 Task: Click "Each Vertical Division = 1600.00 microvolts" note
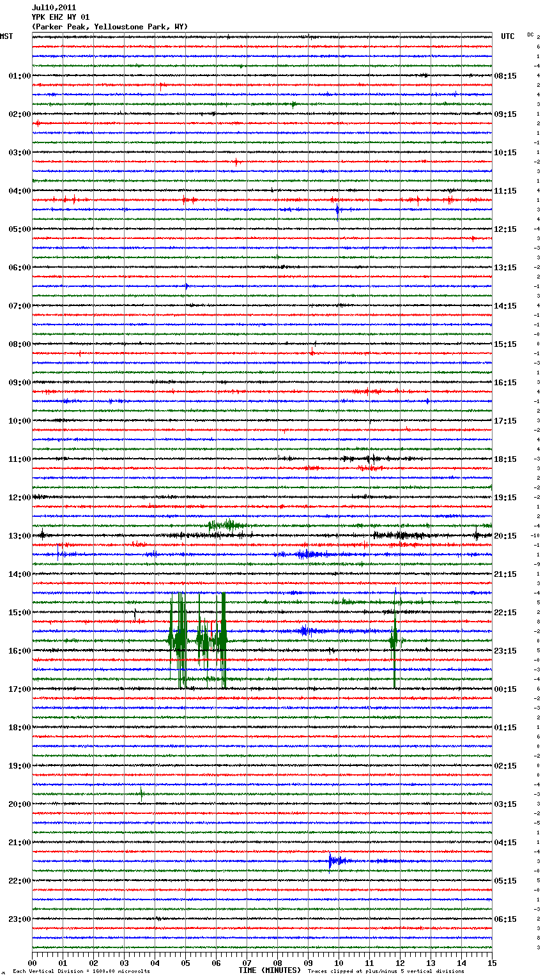(81, 971)
